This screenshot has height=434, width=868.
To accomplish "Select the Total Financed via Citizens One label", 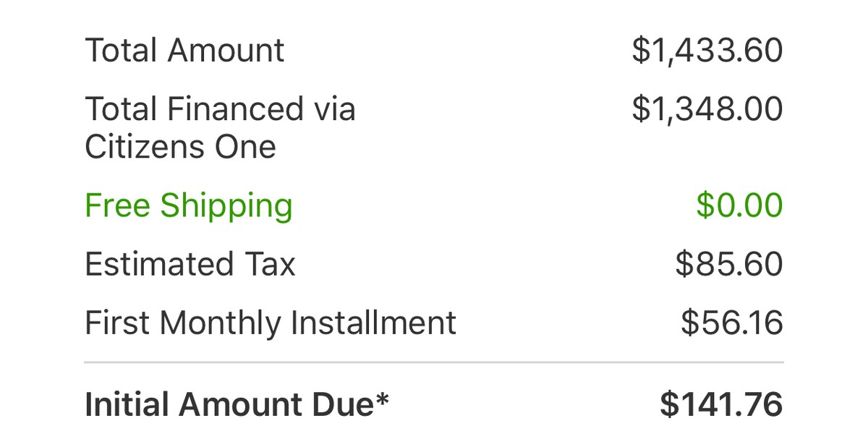I will (x=220, y=128).
